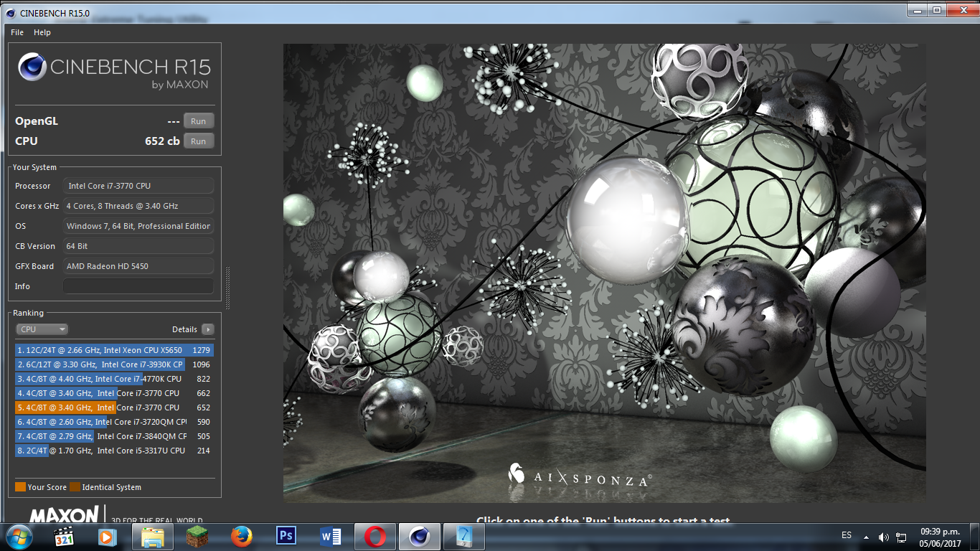Image resolution: width=980 pixels, height=551 pixels.
Task: Open the Help menu
Action: pos(42,32)
